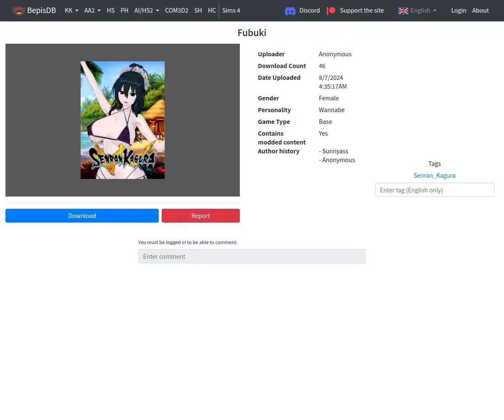Viewport: 504px width, 420px height.
Task: Click the UK flag language icon
Action: click(x=403, y=11)
